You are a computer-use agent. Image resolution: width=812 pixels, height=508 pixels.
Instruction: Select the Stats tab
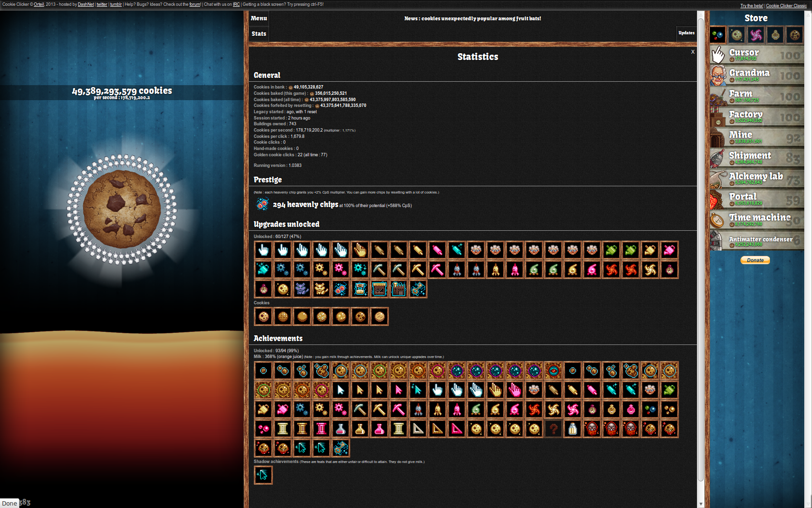click(259, 34)
